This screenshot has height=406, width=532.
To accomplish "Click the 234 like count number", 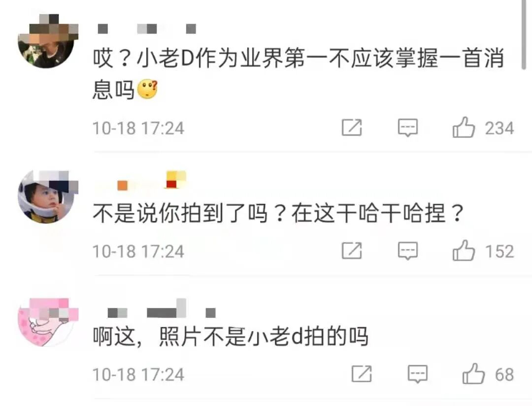I will click(499, 128).
